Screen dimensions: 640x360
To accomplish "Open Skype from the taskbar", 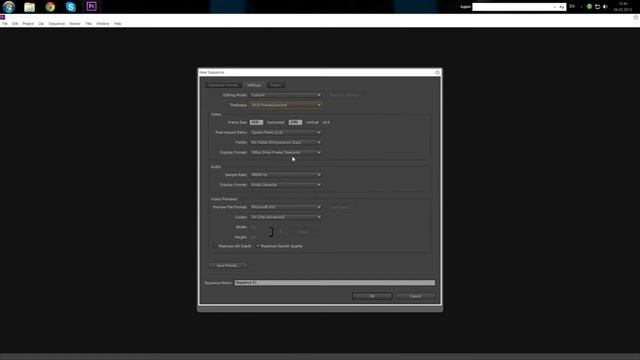I will pyautogui.click(x=71, y=7).
